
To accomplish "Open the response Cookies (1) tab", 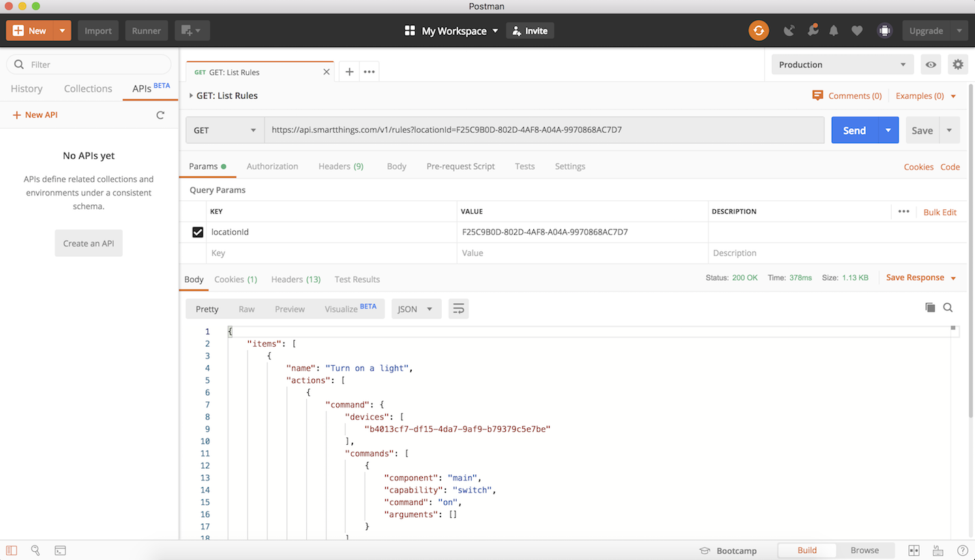I will [x=236, y=279].
